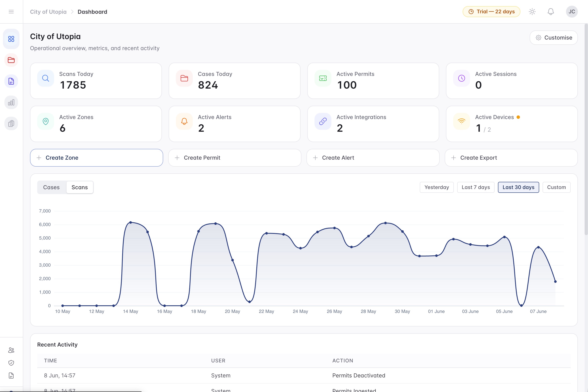Click System user in Permits Deactivated row
Viewport: 588px width, 392px height.
click(x=221, y=376)
